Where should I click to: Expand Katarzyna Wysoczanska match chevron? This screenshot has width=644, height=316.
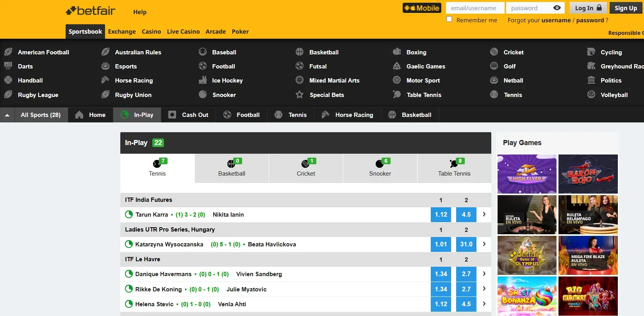click(484, 244)
